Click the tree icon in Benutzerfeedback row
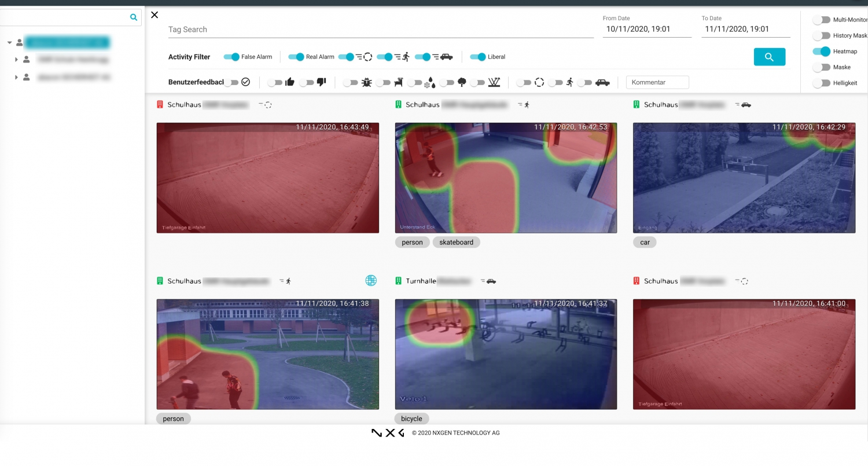 [x=462, y=82]
